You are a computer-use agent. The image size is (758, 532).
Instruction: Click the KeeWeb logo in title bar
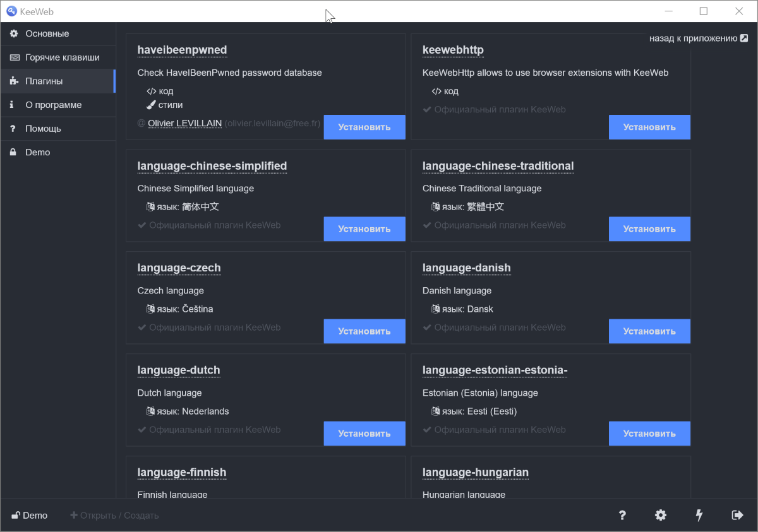(x=11, y=11)
